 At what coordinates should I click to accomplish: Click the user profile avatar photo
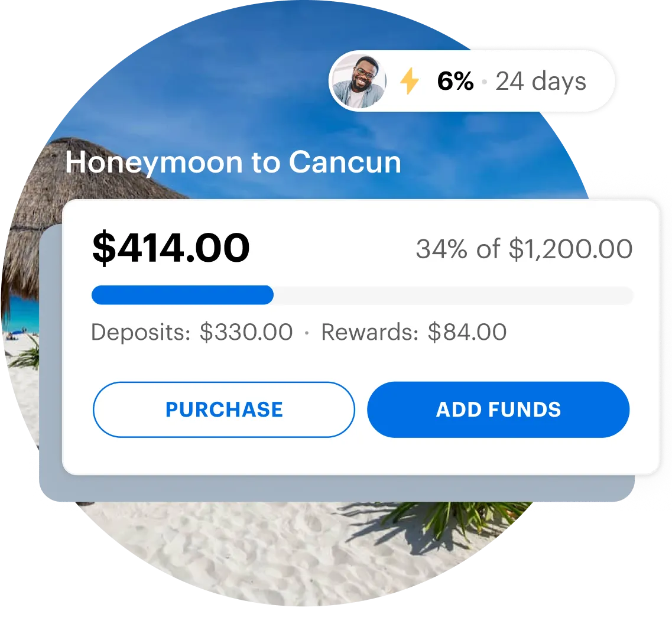pyautogui.click(x=359, y=81)
